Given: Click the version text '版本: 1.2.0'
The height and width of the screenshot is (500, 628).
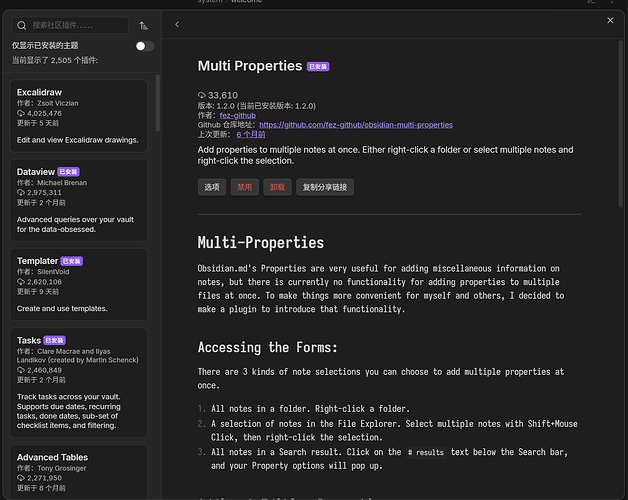Looking at the screenshot, I should pyautogui.click(x=216, y=106).
